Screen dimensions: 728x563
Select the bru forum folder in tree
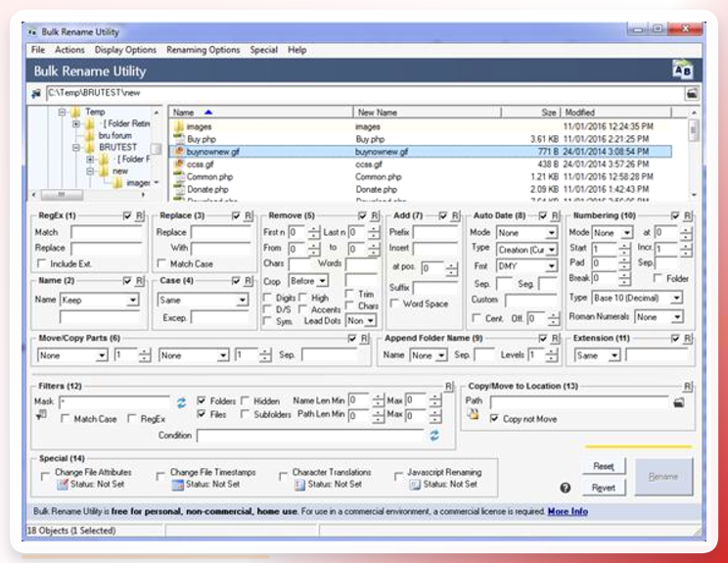click(115, 136)
